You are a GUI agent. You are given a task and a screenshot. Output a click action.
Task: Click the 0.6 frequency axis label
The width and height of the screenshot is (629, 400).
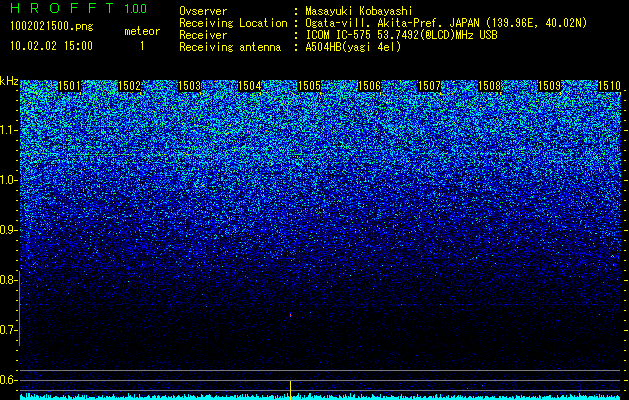coord(8,380)
